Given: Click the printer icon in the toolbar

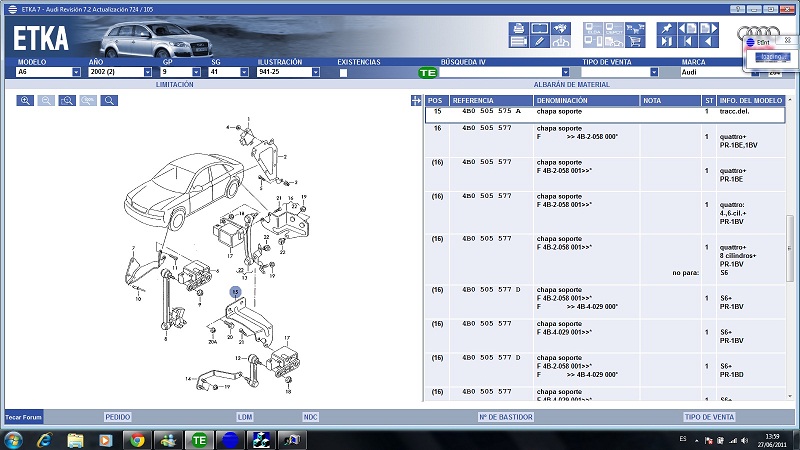Looking at the screenshot, I should click(x=519, y=27).
